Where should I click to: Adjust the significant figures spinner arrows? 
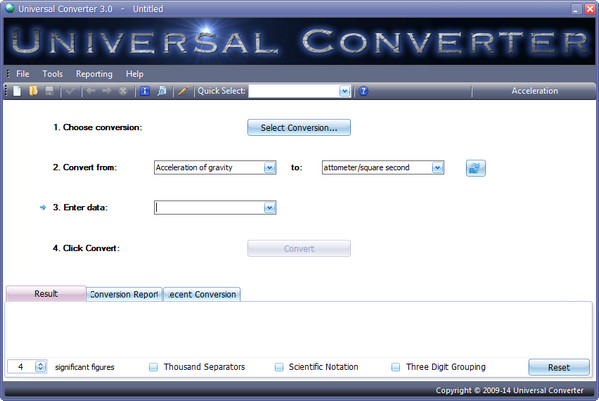click(40, 367)
